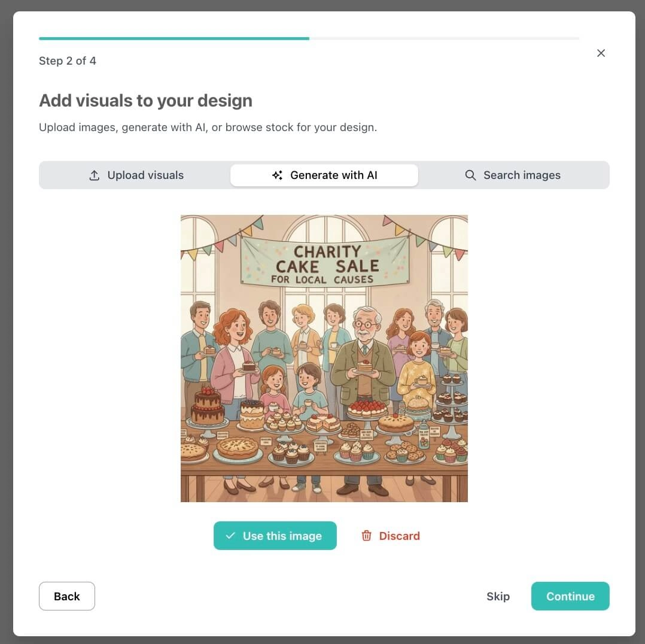Screen dimensions: 645x644
Task: Go back to the previous step
Action: [66, 596]
